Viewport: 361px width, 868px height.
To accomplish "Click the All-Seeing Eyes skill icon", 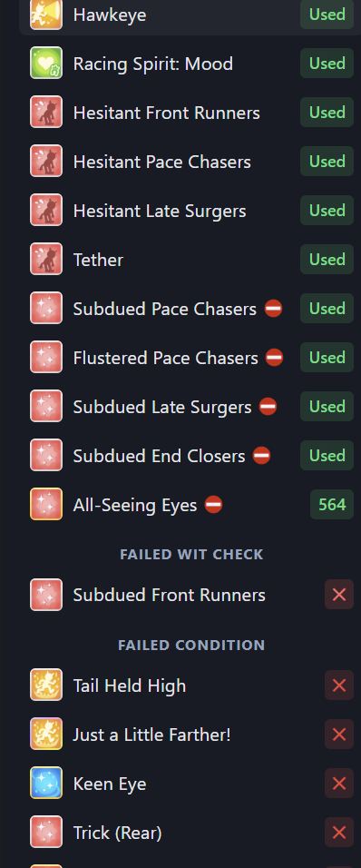I will point(46,504).
